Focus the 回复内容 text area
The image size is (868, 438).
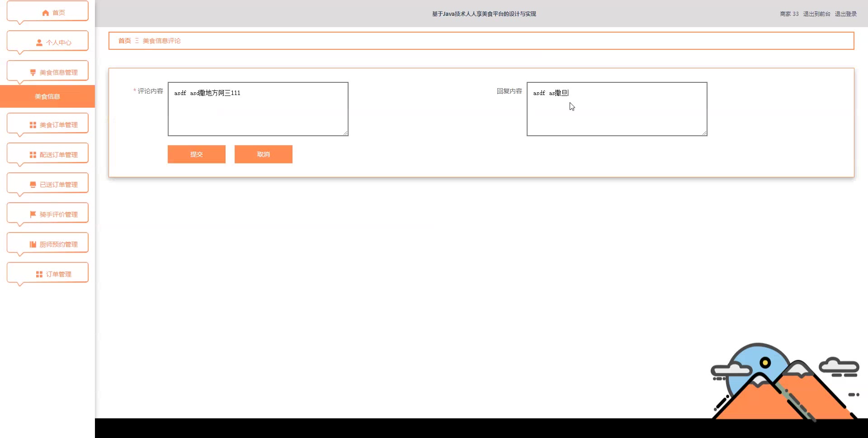point(617,109)
